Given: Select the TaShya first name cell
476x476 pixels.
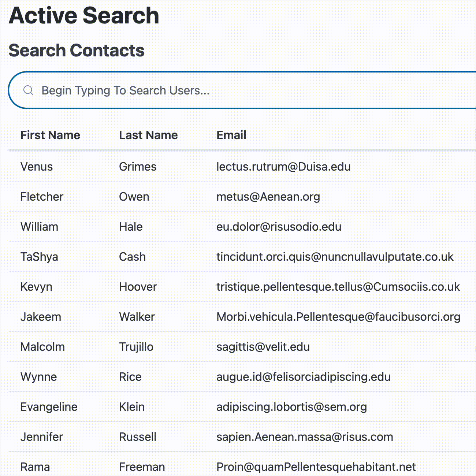Looking at the screenshot, I should [x=39, y=257].
